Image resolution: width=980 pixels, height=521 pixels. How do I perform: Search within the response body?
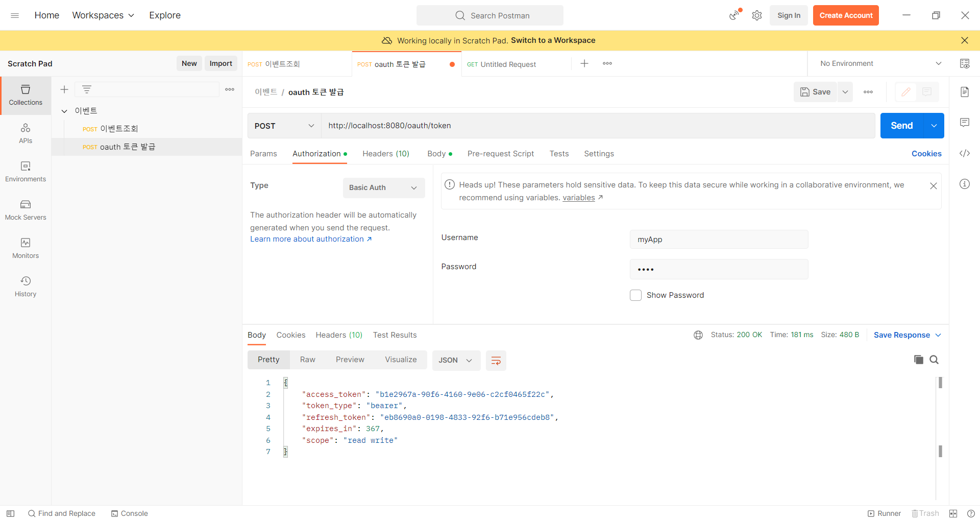[934, 360]
